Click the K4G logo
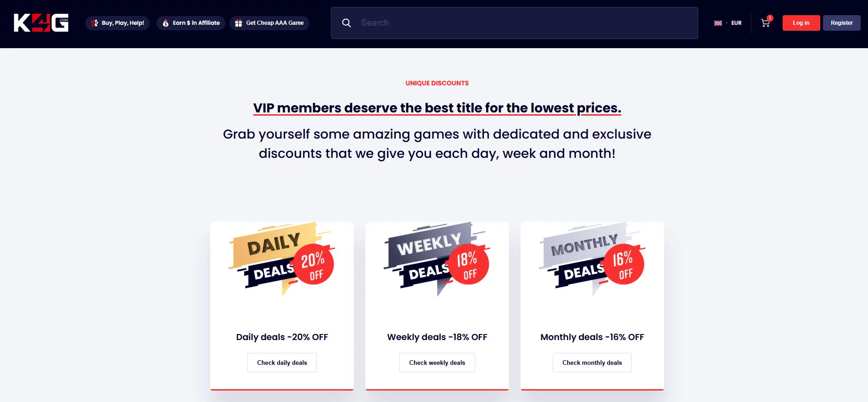The height and width of the screenshot is (402, 868). pyautogui.click(x=41, y=23)
